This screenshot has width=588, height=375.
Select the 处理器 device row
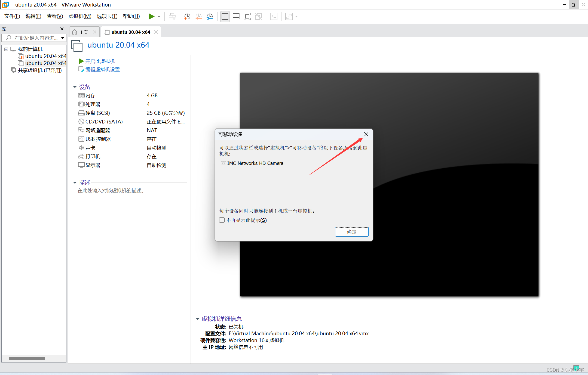(132, 104)
